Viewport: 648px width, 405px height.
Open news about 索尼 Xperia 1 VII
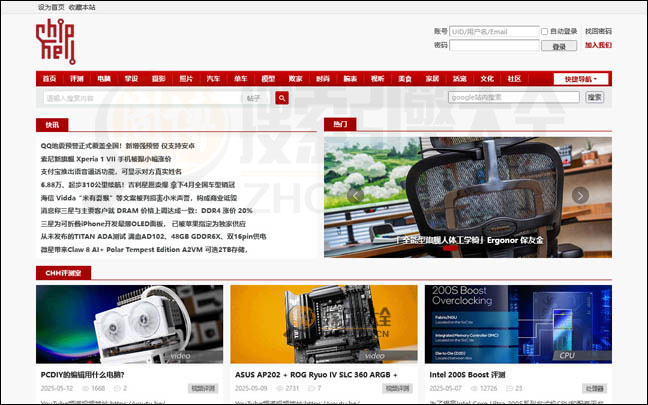point(106,159)
